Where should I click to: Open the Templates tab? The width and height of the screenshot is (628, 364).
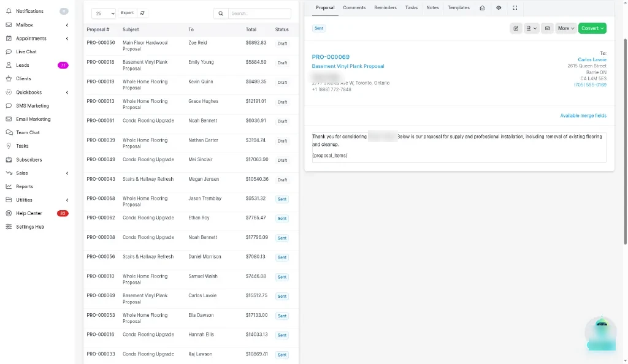459,7
